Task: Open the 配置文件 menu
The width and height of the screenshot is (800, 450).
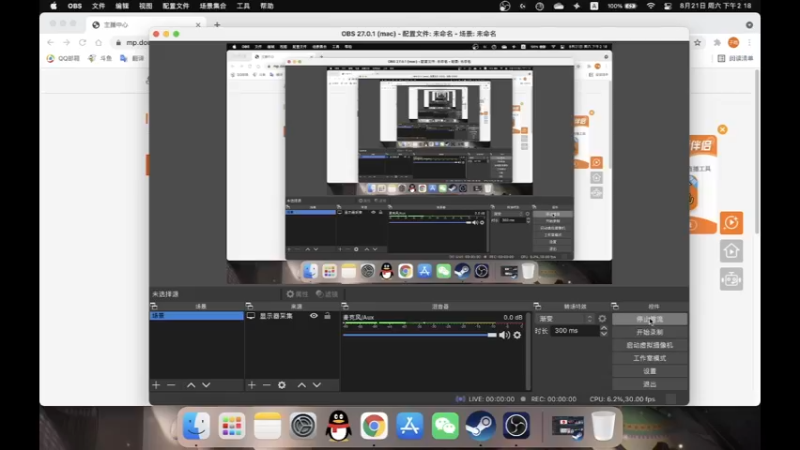Action: coord(176,6)
